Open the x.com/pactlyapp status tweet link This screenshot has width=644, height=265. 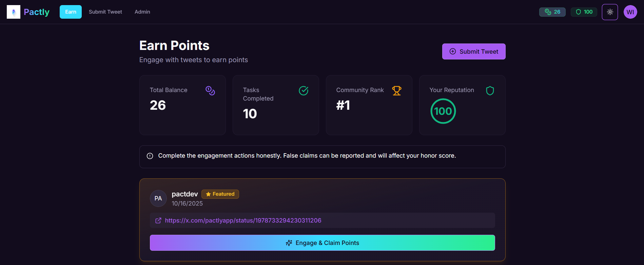click(x=243, y=220)
